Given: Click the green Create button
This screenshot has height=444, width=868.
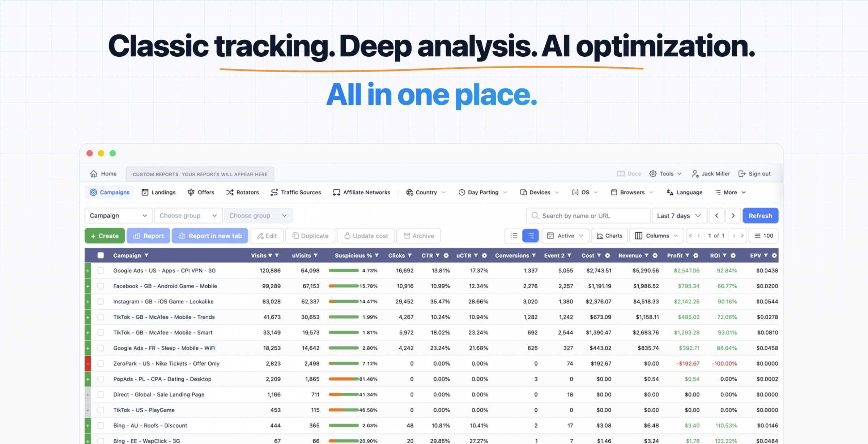Looking at the screenshot, I should (x=105, y=236).
